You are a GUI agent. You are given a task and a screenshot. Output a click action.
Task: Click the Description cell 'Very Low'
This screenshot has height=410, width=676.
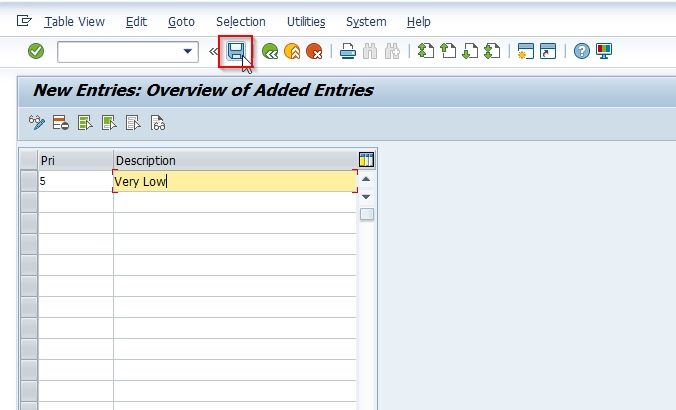click(x=235, y=181)
